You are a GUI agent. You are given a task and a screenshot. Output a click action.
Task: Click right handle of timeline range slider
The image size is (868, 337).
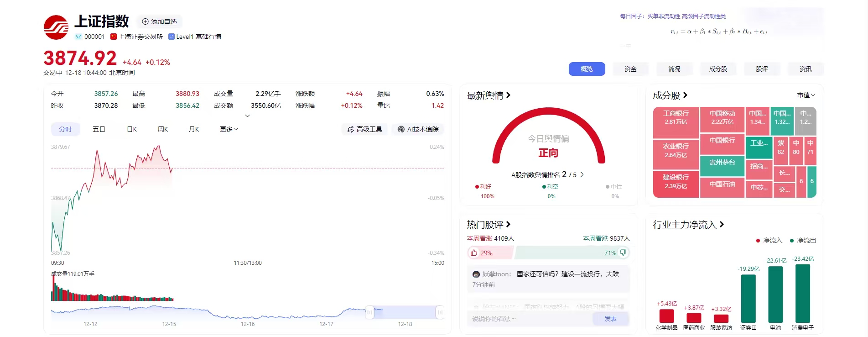click(440, 312)
